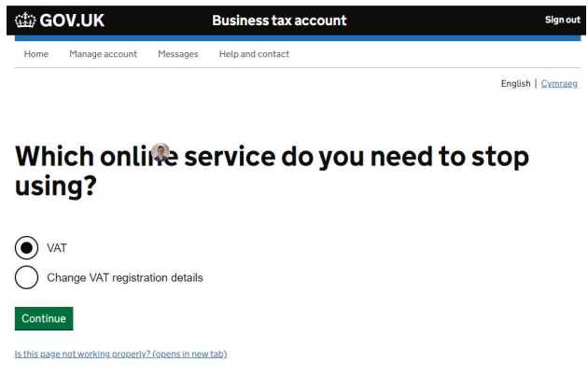The image size is (588, 376).
Task: Click the Change VAT registration details label text
Action: pos(125,277)
